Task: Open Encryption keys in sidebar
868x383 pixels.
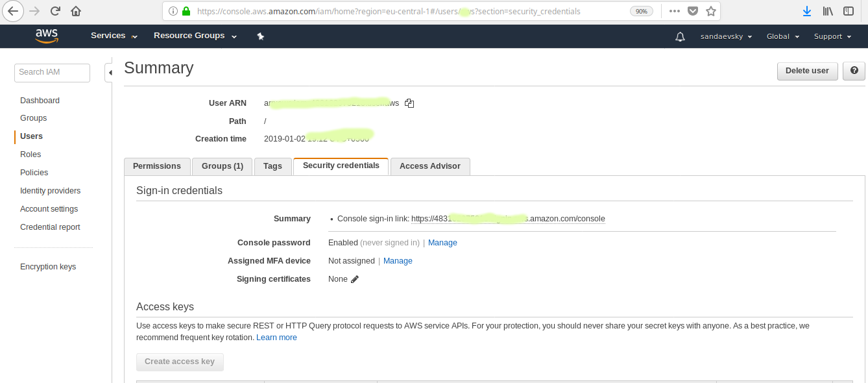Action: click(48, 267)
